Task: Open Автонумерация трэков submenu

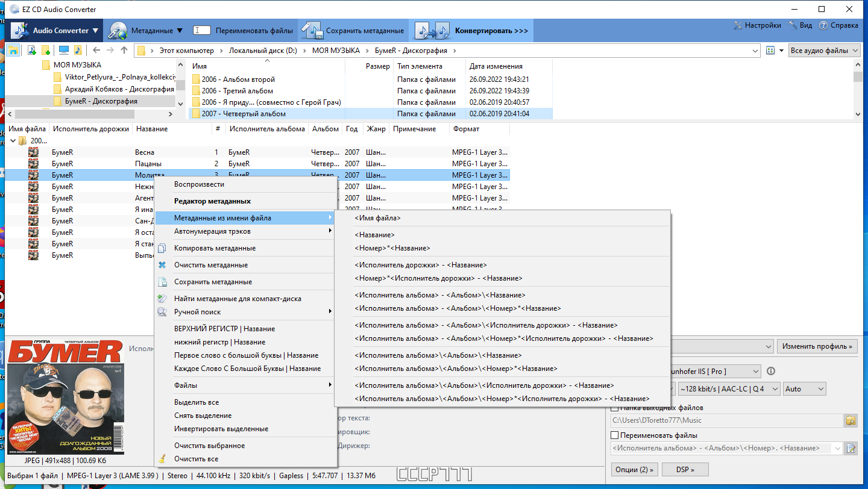Action: 245,231
